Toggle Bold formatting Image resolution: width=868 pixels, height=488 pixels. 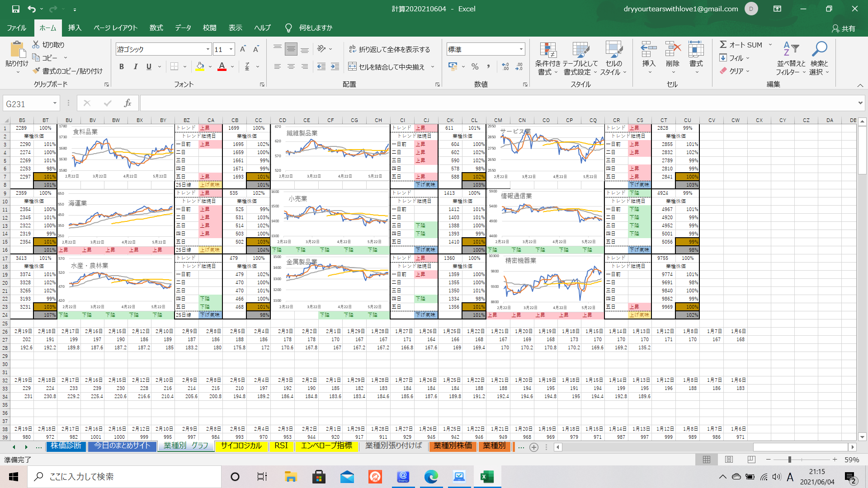[121, 67]
